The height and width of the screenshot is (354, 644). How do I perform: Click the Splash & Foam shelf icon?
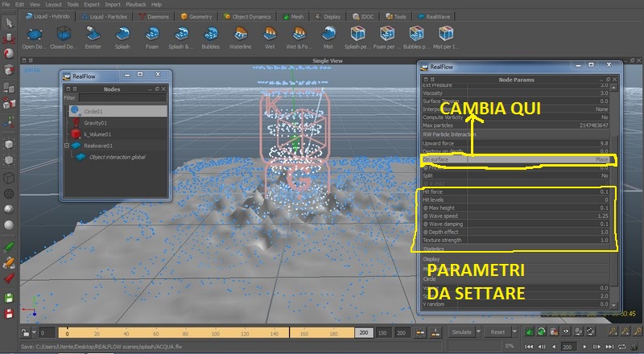(x=181, y=34)
